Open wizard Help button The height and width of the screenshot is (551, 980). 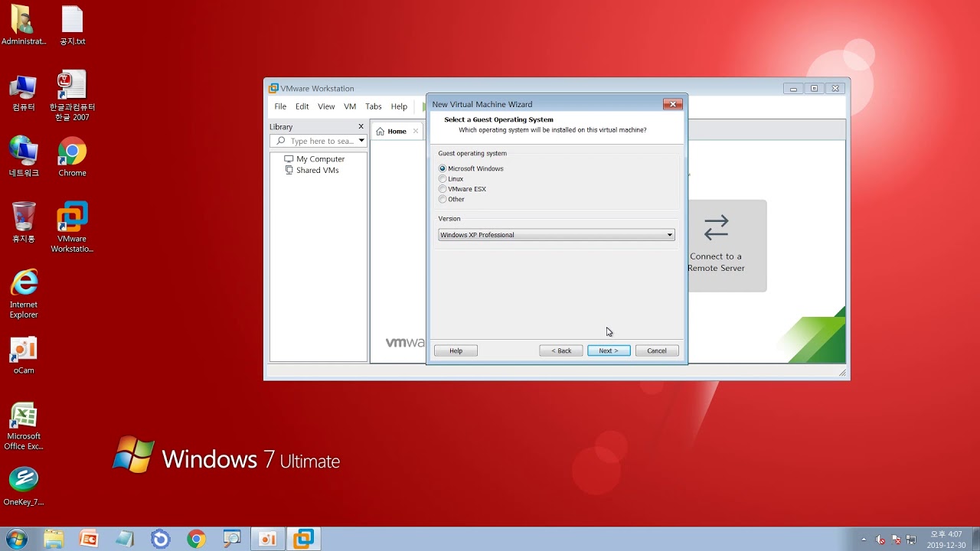point(456,350)
